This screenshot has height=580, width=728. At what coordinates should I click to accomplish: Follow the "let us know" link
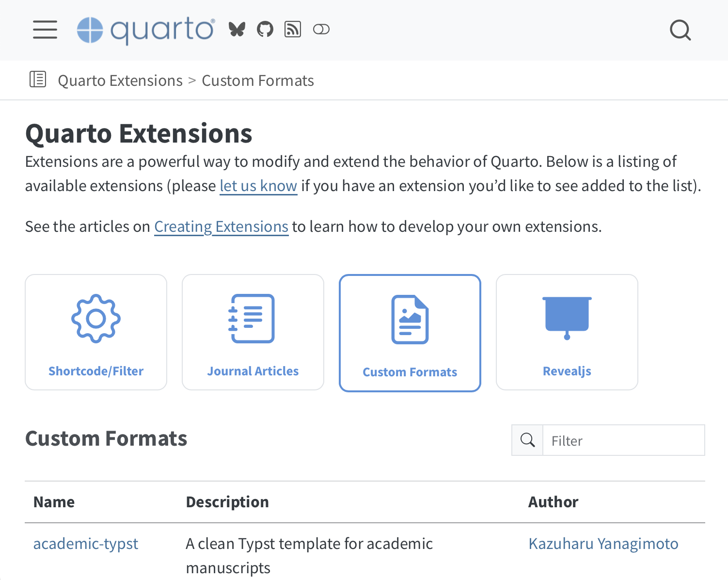pyautogui.click(x=258, y=186)
